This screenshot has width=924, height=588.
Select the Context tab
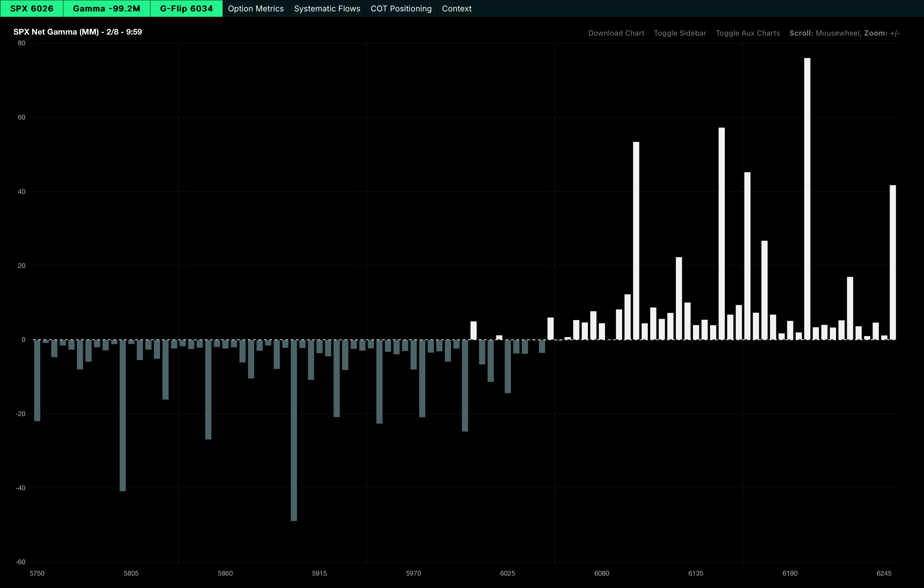[457, 8]
